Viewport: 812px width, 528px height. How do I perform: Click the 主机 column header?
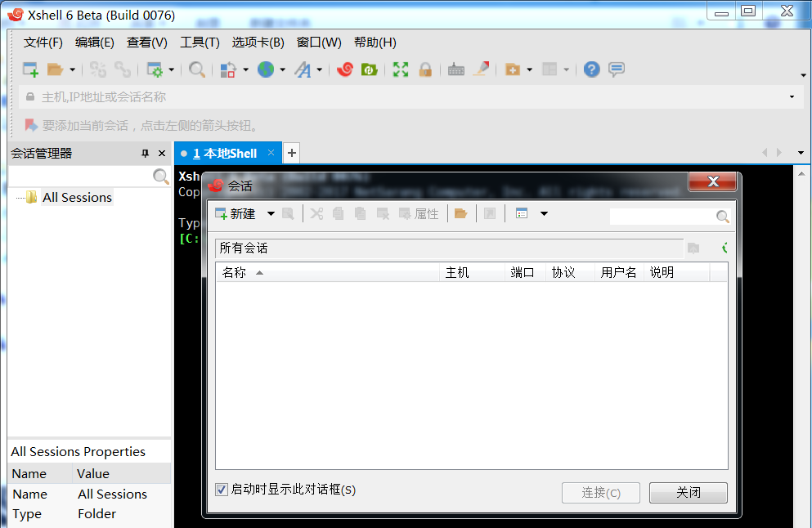(473, 272)
